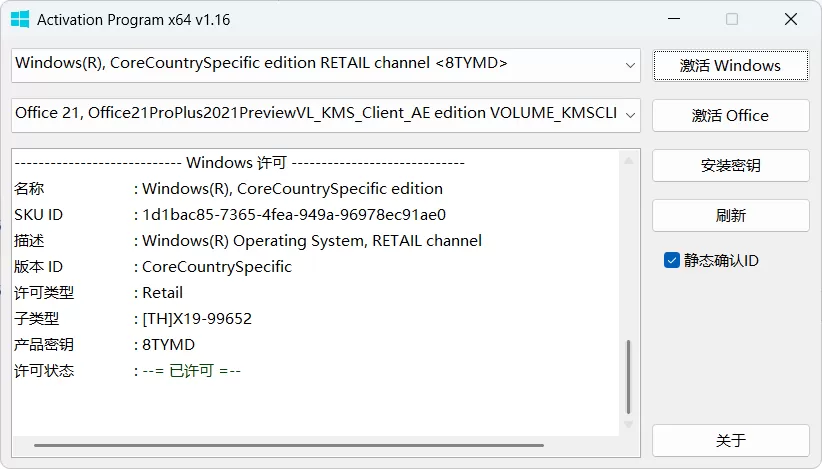The width and height of the screenshot is (822, 469).
Task: Click the Windows logo icon in title bar
Action: click(x=20, y=19)
